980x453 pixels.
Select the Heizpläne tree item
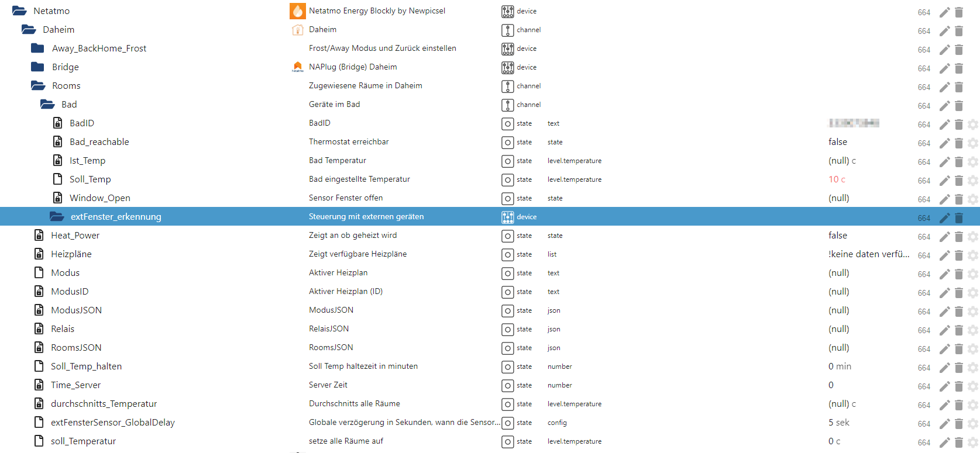click(71, 254)
